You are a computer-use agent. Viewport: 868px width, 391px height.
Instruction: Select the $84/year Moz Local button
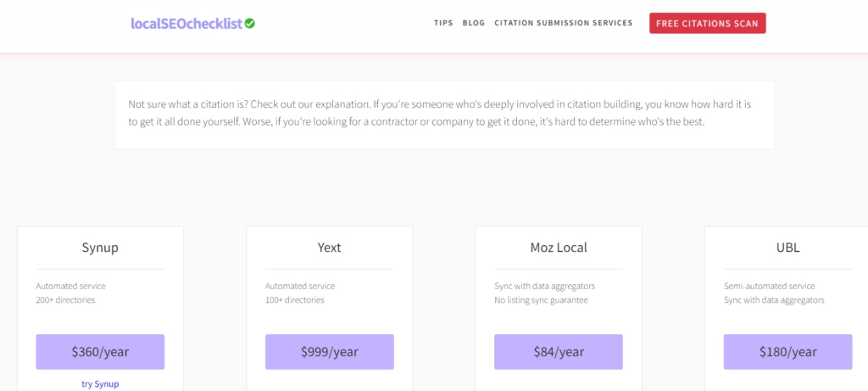(558, 351)
